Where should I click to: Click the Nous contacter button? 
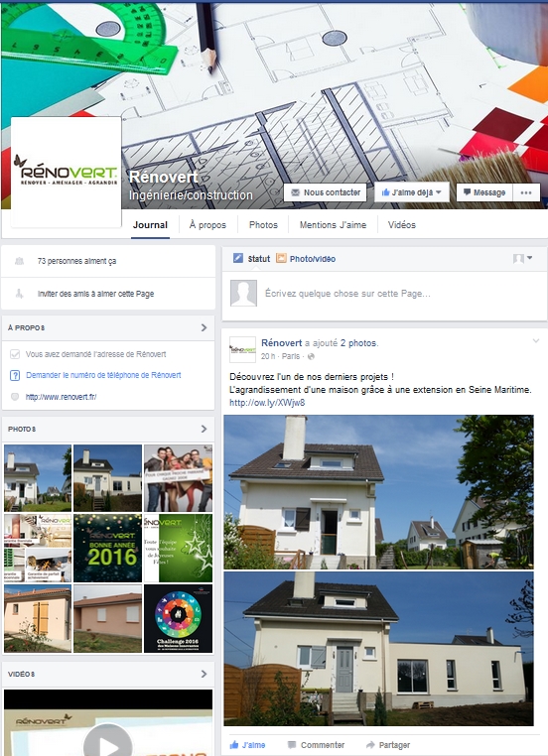pos(326,192)
